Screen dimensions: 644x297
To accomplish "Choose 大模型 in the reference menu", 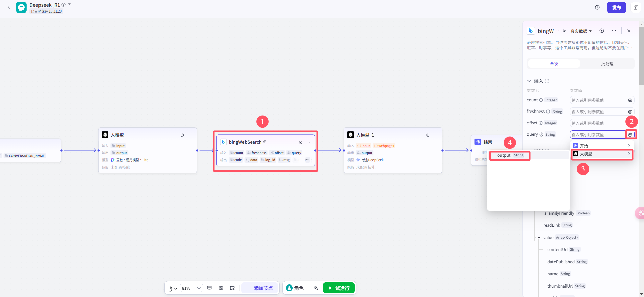I will [602, 154].
